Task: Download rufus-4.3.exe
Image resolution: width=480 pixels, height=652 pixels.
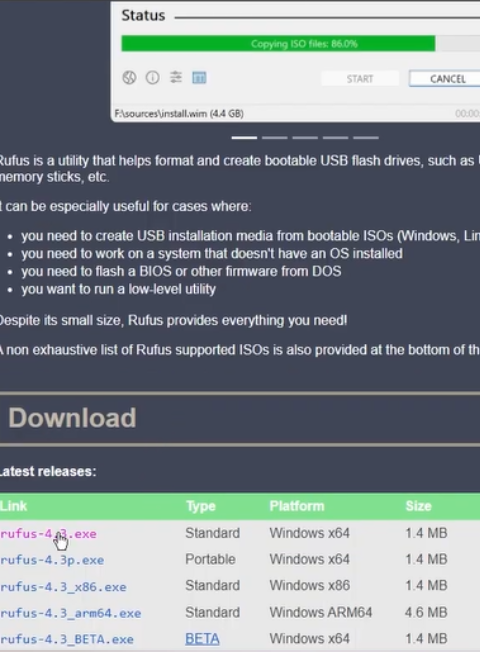Action: (48, 533)
